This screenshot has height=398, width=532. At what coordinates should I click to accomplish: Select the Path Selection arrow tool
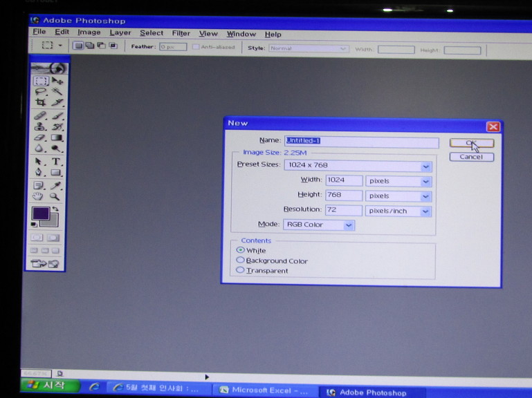[39, 162]
